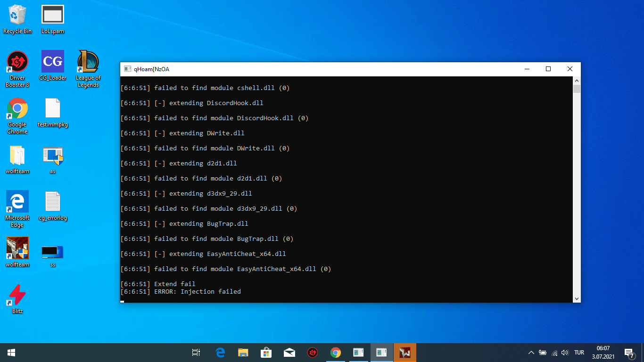
Task: Click the 'ERROR: Injection failed' line
Action: pos(180,292)
